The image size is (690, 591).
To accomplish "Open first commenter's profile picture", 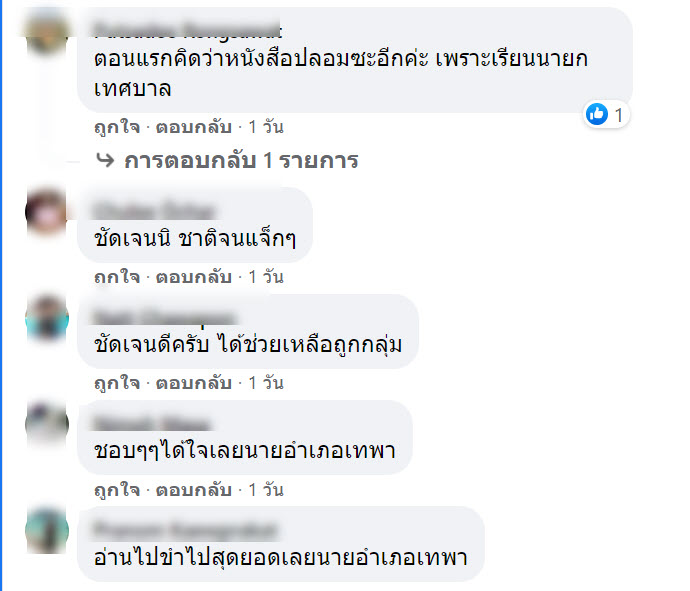I will (x=47, y=32).
